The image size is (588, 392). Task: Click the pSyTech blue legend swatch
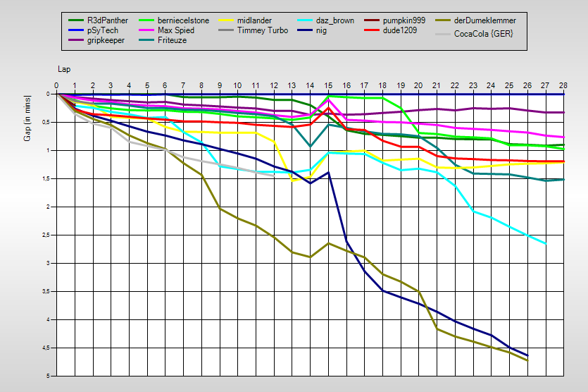[76, 30]
